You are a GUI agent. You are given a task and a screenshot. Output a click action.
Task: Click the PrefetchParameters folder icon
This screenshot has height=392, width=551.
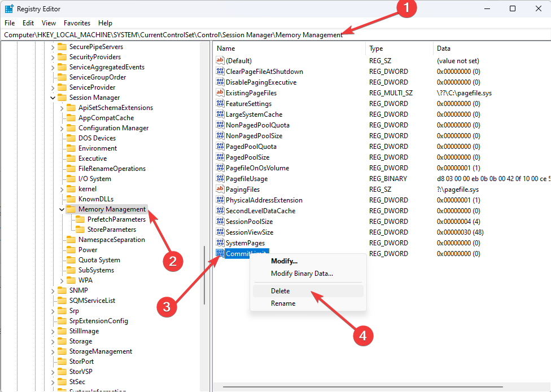[81, 219]
